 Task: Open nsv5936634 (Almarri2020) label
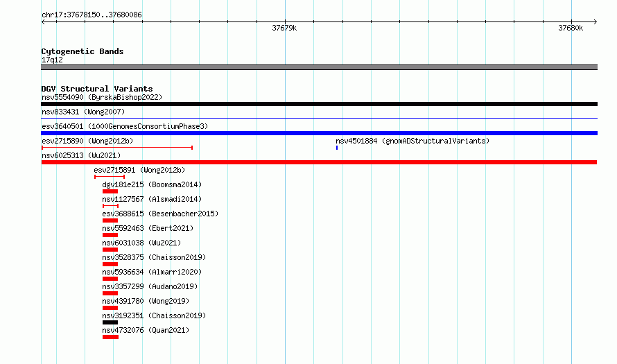click(x=152, y=272)
